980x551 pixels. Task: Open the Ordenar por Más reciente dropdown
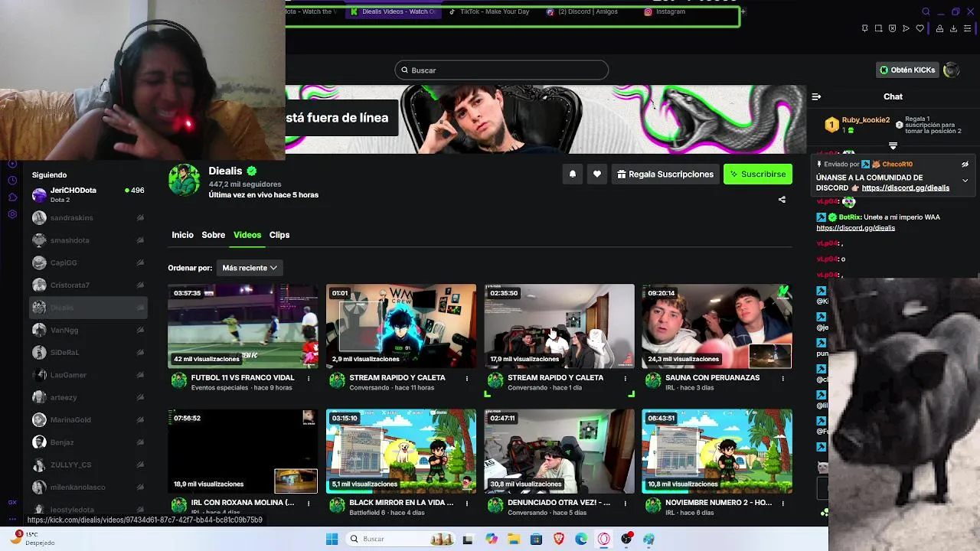(250, 268)
